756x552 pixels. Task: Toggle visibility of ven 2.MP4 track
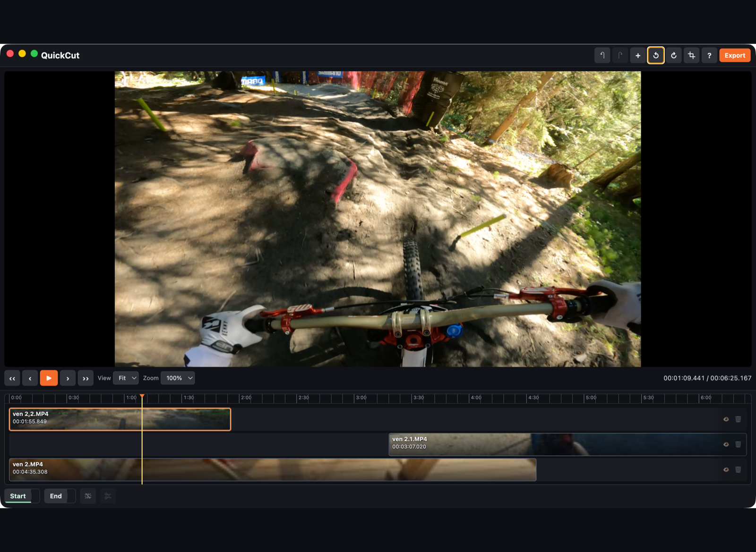[x=726, y=470]
